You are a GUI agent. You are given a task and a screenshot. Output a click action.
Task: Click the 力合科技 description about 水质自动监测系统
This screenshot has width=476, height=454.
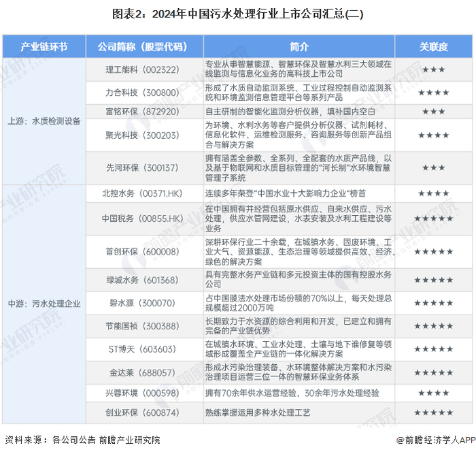coord(299,93)
